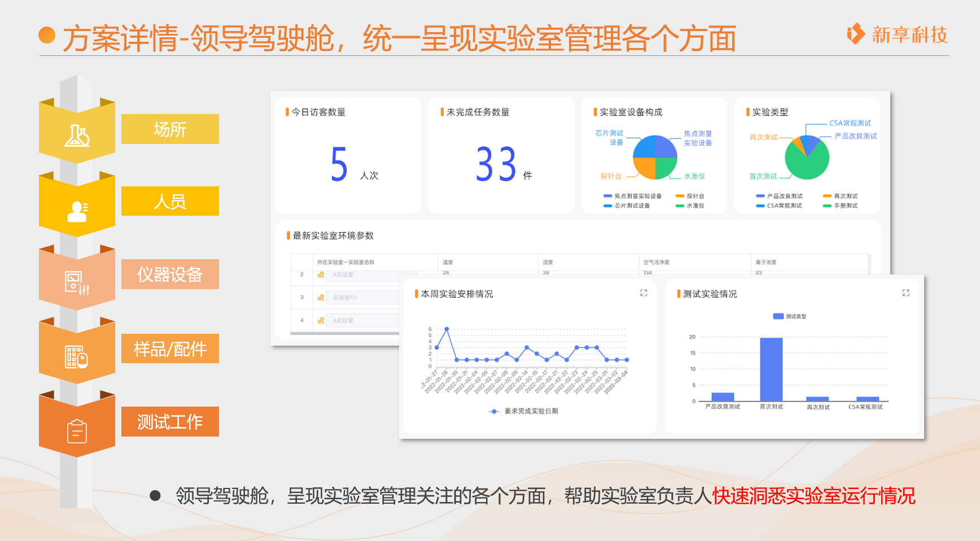Click the orange slice of the equipment pie
Viewport: 980px width, 541px height.
coord(645,167)
